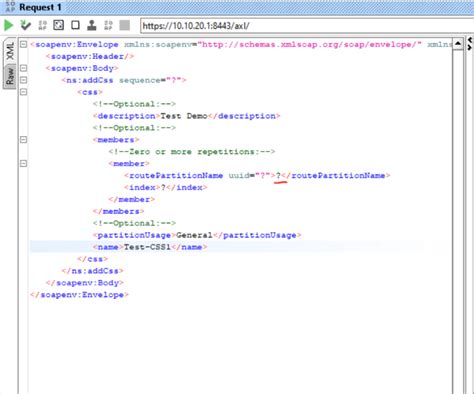
Task: Click the closing /member tag
Action: 132,199
